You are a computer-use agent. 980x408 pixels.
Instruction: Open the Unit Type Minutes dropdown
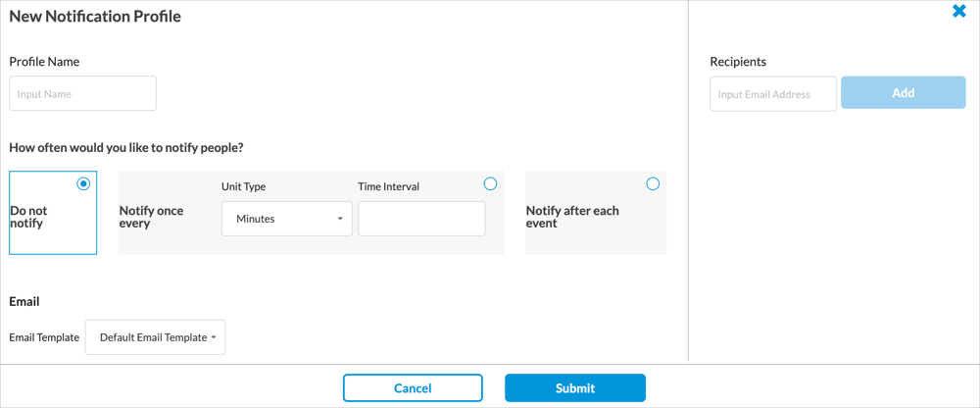pyautogui.click(x=286, y=219)
